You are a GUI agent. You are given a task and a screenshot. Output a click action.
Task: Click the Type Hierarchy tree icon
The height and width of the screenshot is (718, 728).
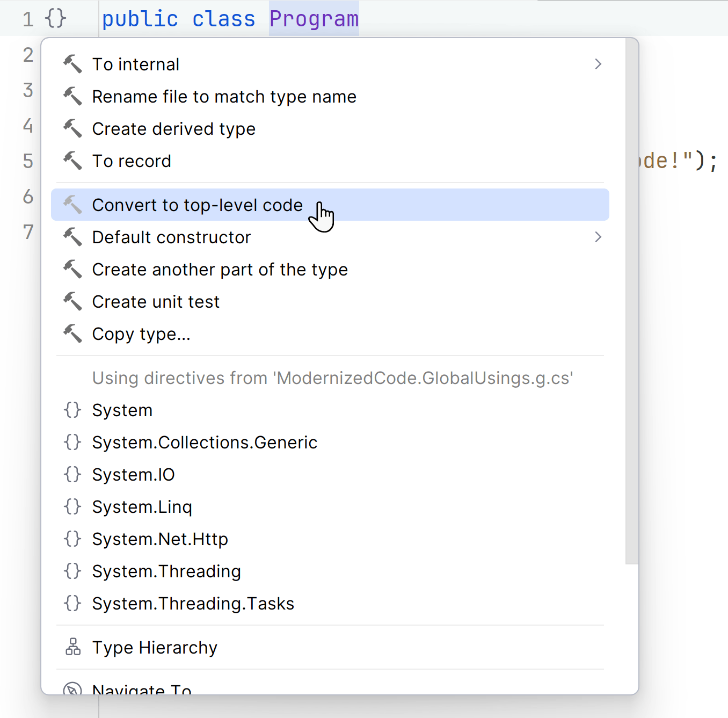point(73,647)
